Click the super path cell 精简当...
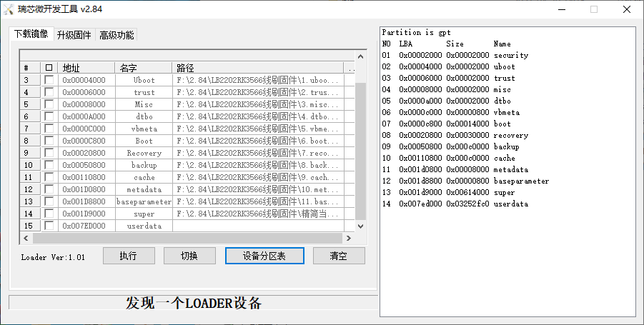644x325 pixels. [x=257, y=214]
